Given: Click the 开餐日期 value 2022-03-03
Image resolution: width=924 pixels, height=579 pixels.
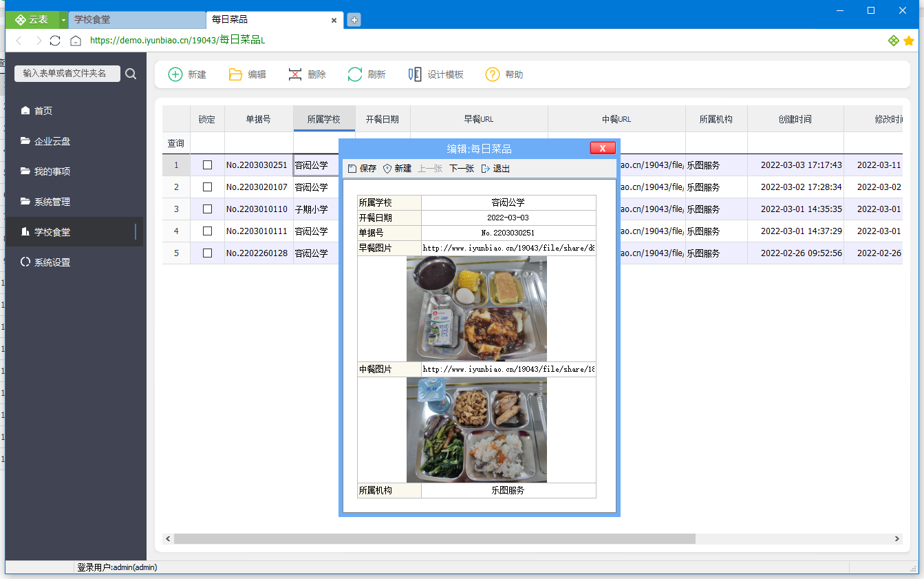Looking at the screenshot, I should [x=508, y=218].
